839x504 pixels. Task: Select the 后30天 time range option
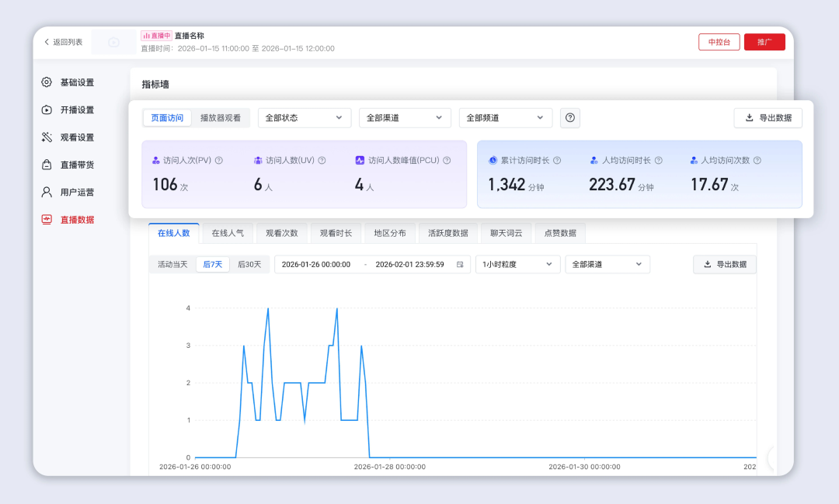click(x=249, y=265)
